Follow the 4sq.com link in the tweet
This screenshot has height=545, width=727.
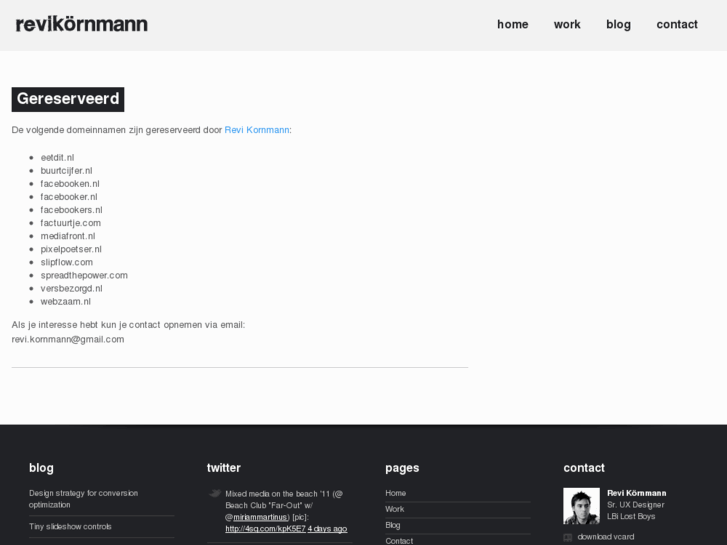click(265, 529)
